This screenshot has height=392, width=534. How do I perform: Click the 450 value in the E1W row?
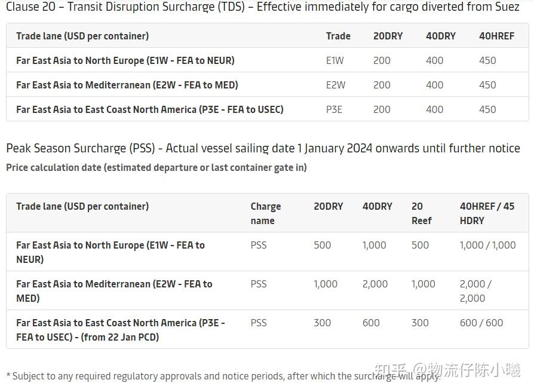tap(487, 60)
